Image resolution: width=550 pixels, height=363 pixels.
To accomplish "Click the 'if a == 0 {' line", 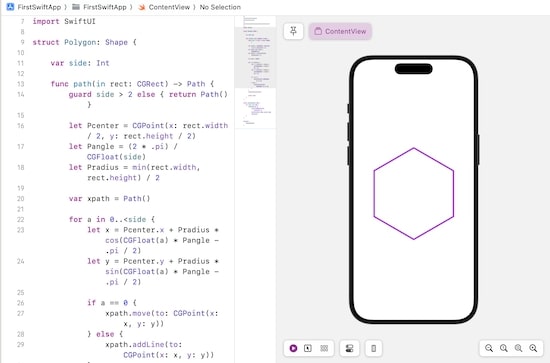I will coord(112,303).
